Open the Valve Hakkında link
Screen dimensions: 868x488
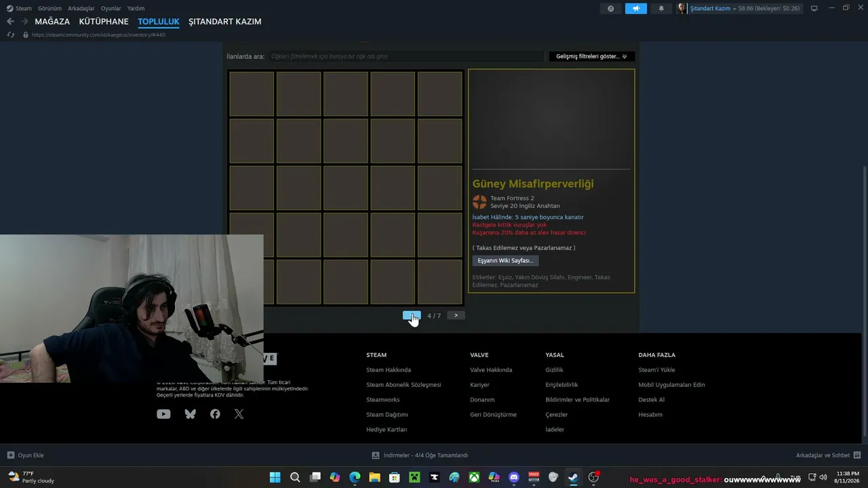click(x=491, y=370)
